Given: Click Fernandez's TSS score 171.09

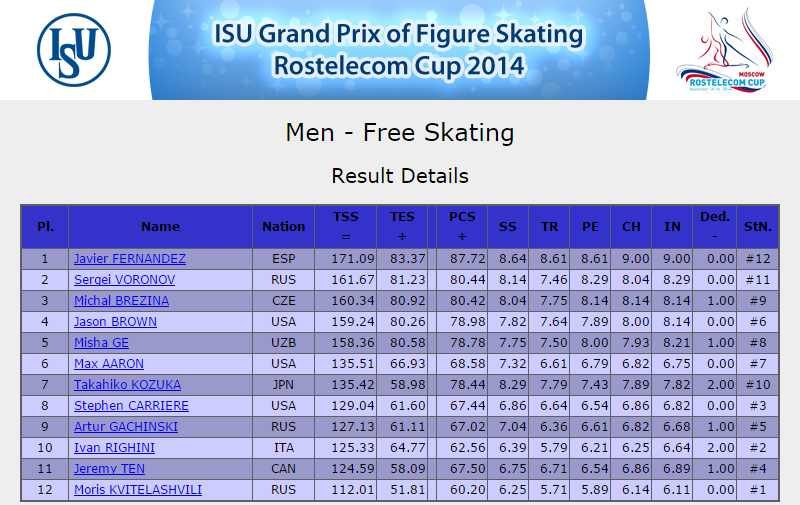Looking at the screenshot, I should (353, 259).
